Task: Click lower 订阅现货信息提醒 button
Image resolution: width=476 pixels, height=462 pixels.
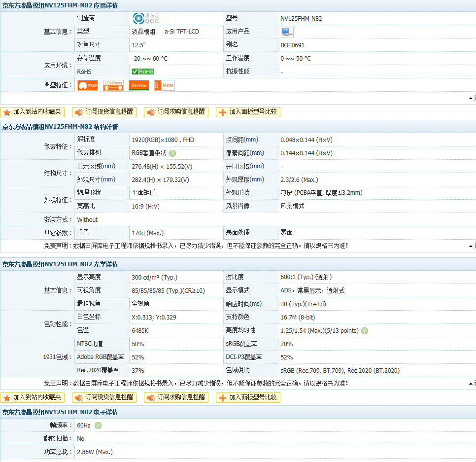Action: [x=104, y=397]
